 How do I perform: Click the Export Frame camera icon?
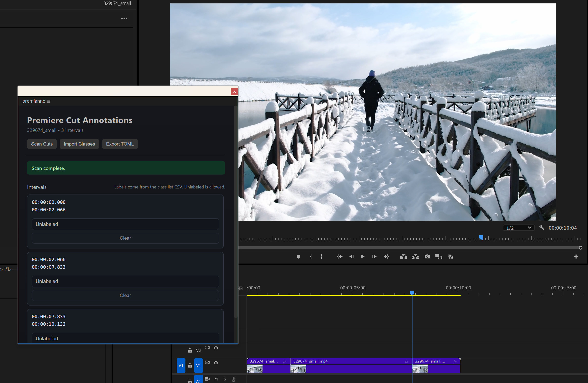[427, 257]
